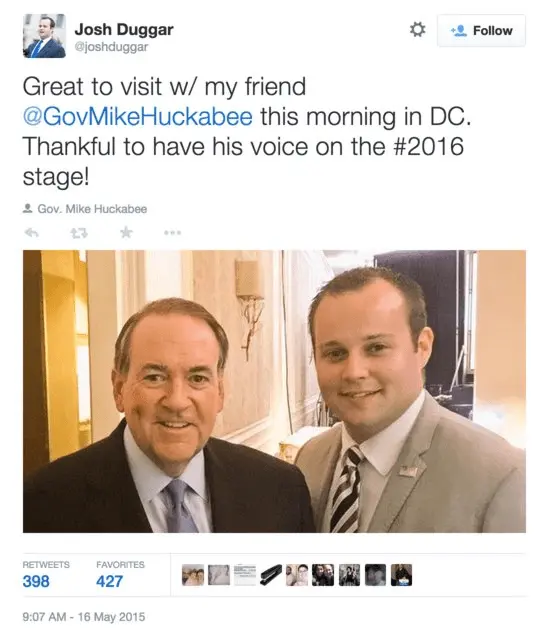This screenshot has height=639, width=545.
Task: Click the Josh Duggar display name
Action: tap(124, 29)
